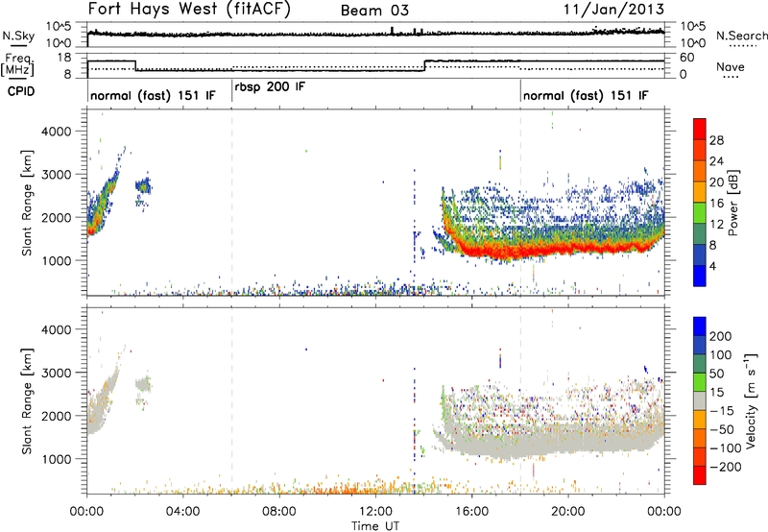Screen dimensions: 768x532
Task: Click the power panel 'Slant Range [km]' label
Action: 27,203
